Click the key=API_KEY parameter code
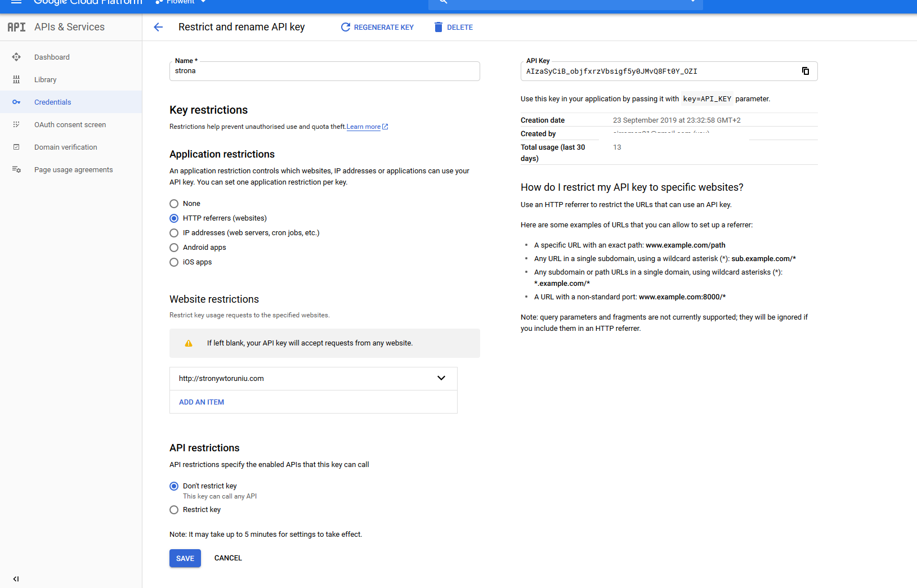 click(x=707, y=99)
